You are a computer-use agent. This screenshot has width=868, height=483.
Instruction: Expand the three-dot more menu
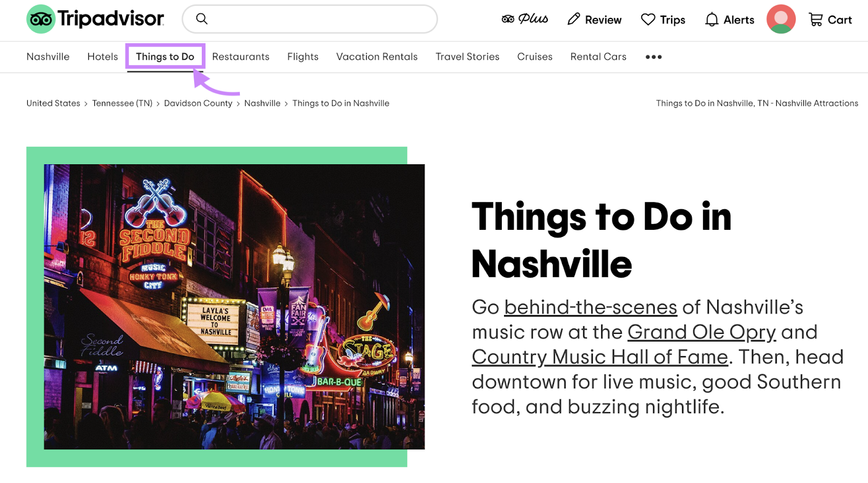(x=654, y=57)
